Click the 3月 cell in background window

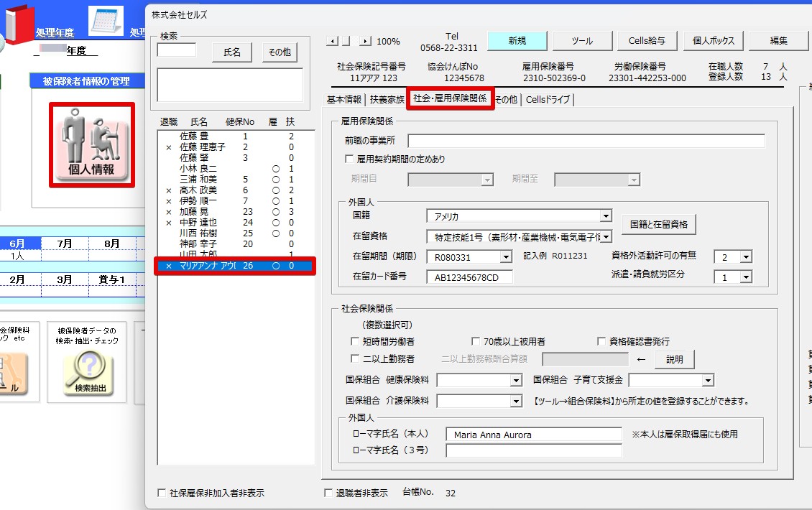[x=65, y=279]
